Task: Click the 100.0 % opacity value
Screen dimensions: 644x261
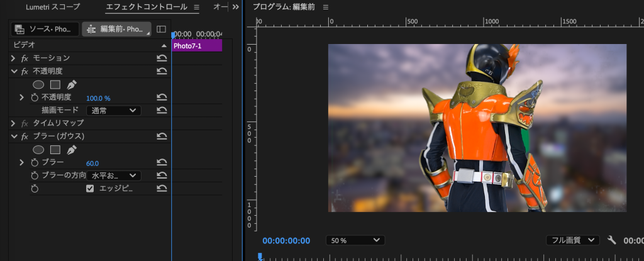Action: (x=98, y=98)
